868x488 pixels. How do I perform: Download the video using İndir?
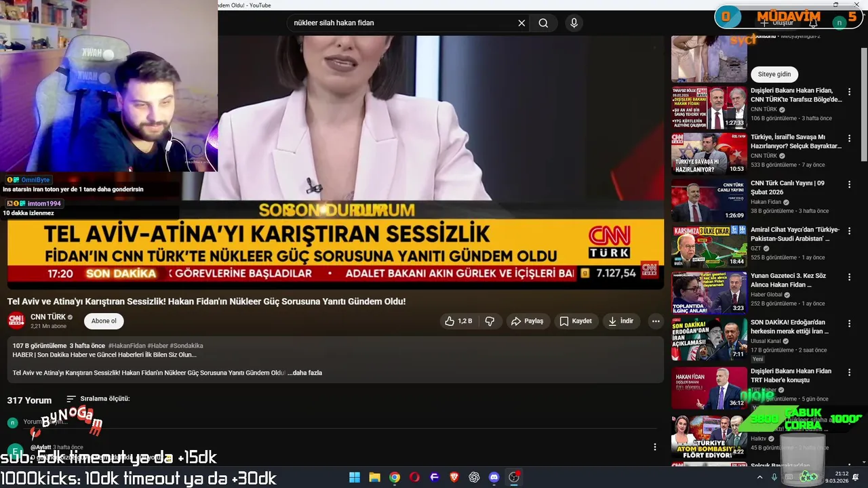(621, 321)
